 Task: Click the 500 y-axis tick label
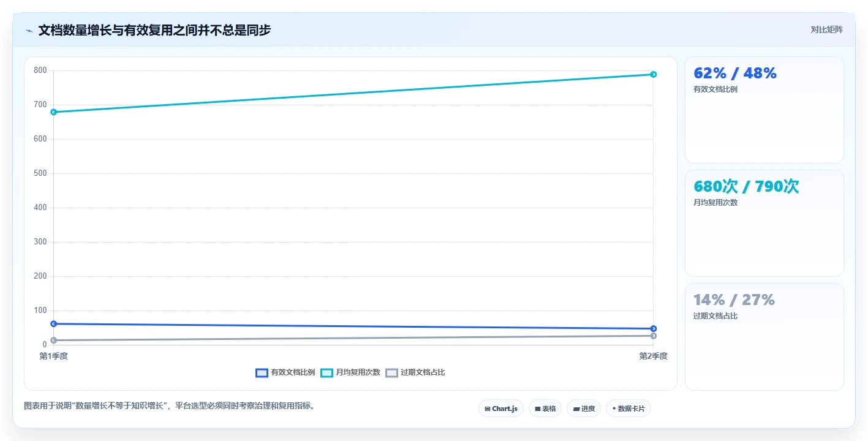[x=40, y=173]
